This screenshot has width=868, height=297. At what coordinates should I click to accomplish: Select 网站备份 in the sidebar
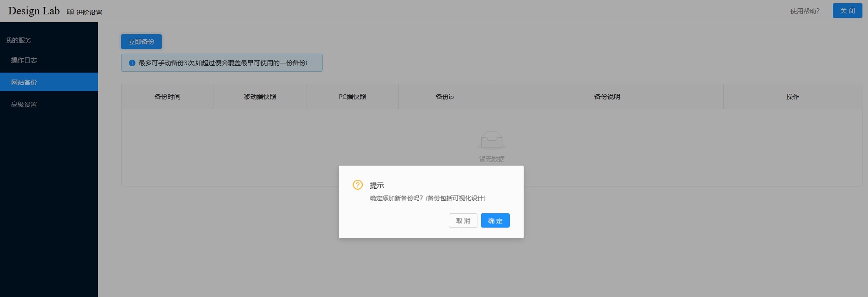point(49,82)
